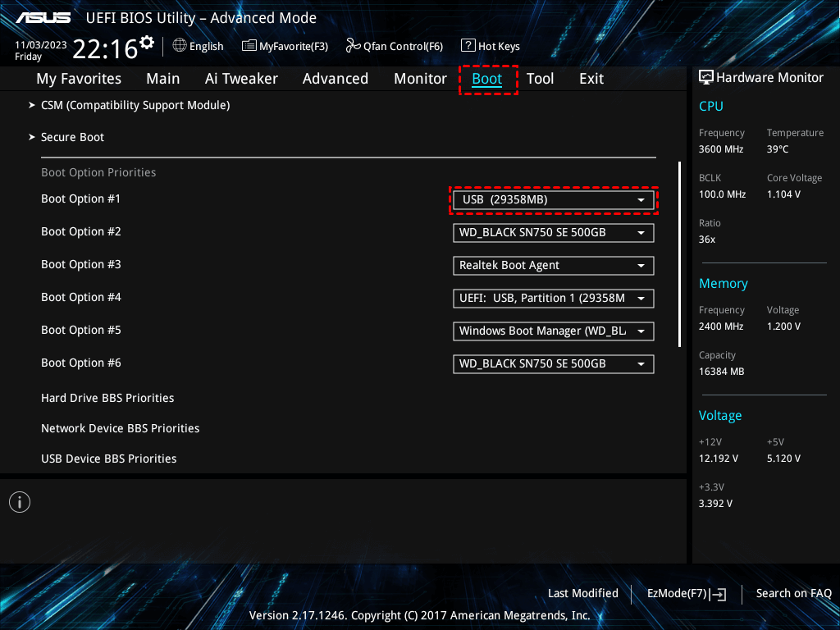Screen dimensions: 840x630
Task: Open Boot Option #1 USB dropdown
Action: pyautogui.click(x=554, y=200)
